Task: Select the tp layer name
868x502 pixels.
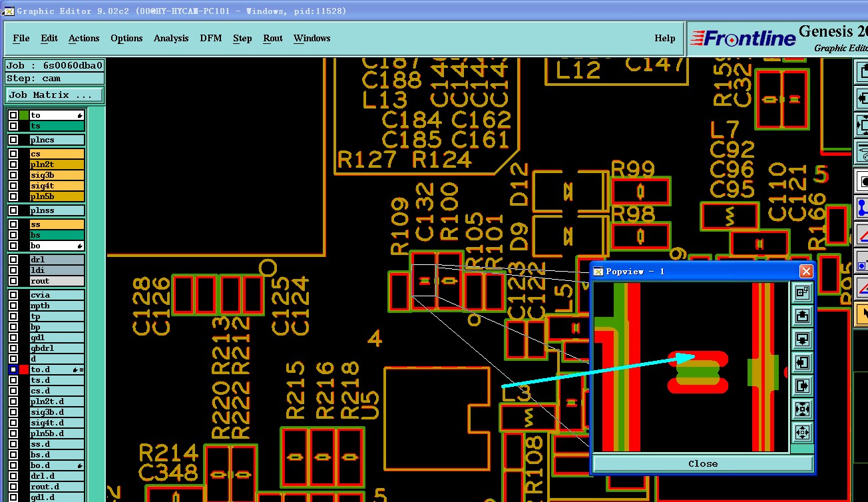Action: pyautogui.click(x=57, y=316)
